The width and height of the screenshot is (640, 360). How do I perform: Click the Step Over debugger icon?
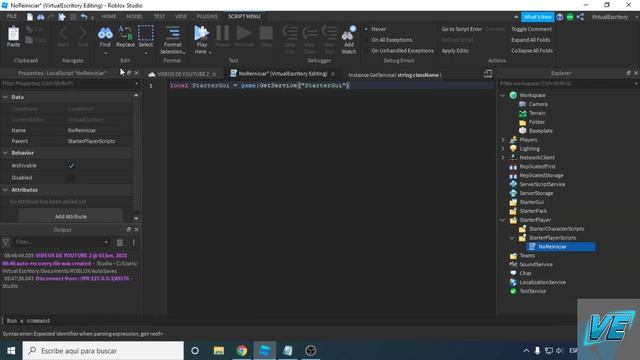[310, 33]
